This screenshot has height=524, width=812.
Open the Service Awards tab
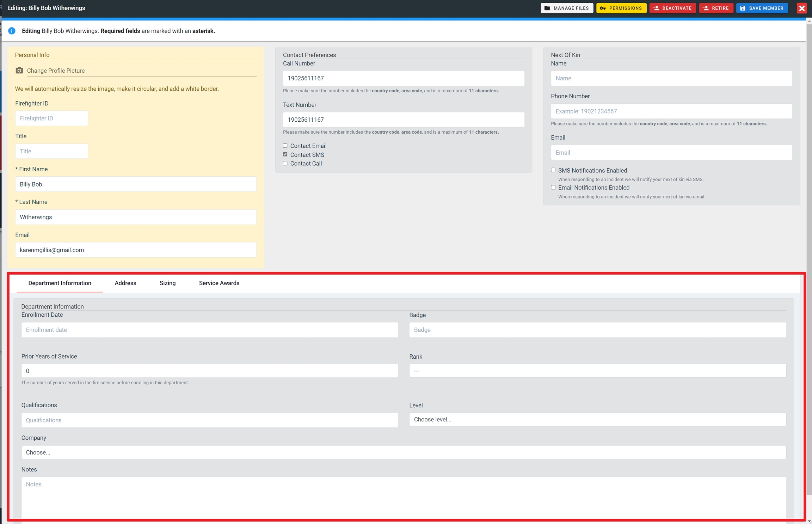point(219,283)
